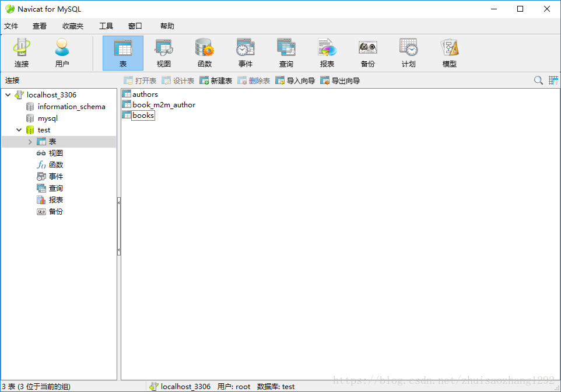Open the 视图 views toolbar icon
The height and width of the screenshot is (392, 561).
point(164,52)
